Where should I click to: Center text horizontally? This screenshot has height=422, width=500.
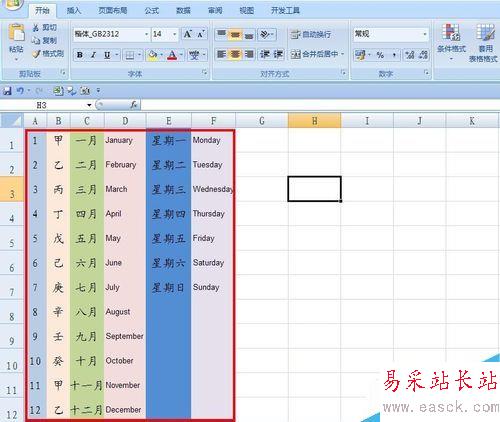point(235,54)
